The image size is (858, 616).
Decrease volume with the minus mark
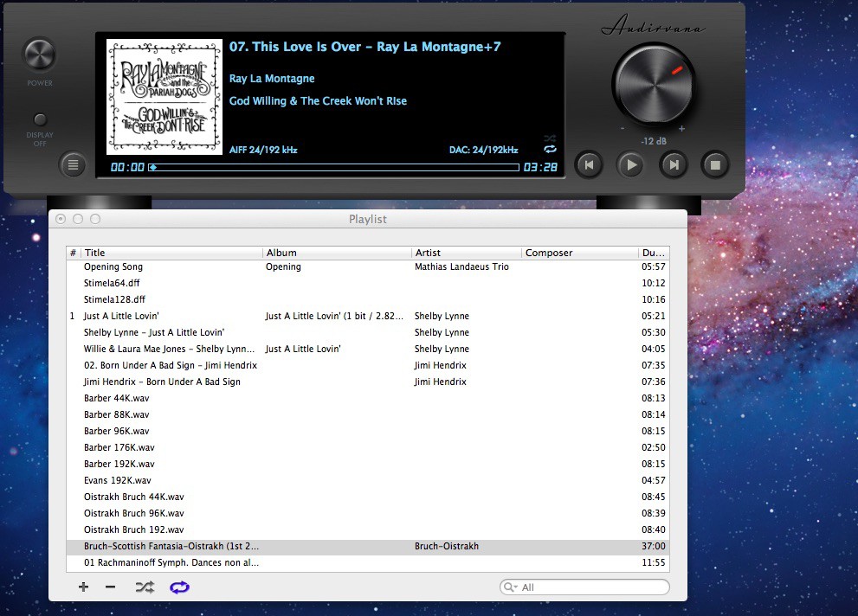(623, 129)
